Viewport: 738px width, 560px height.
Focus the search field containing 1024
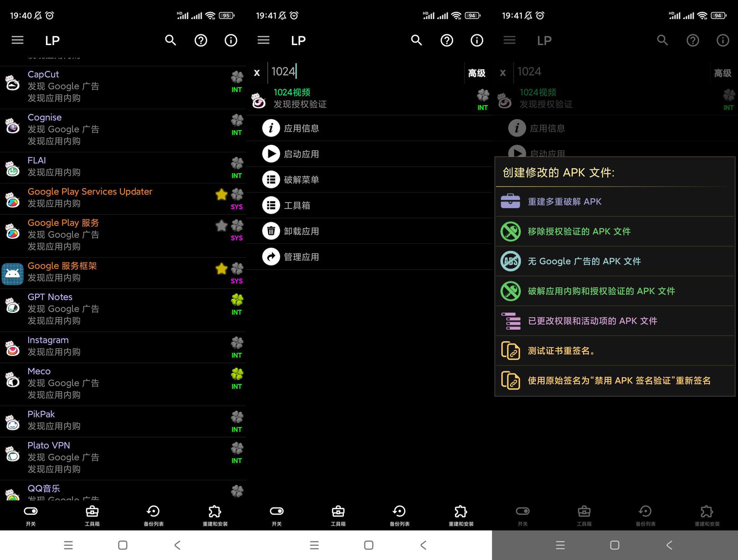tap(366, 71)
